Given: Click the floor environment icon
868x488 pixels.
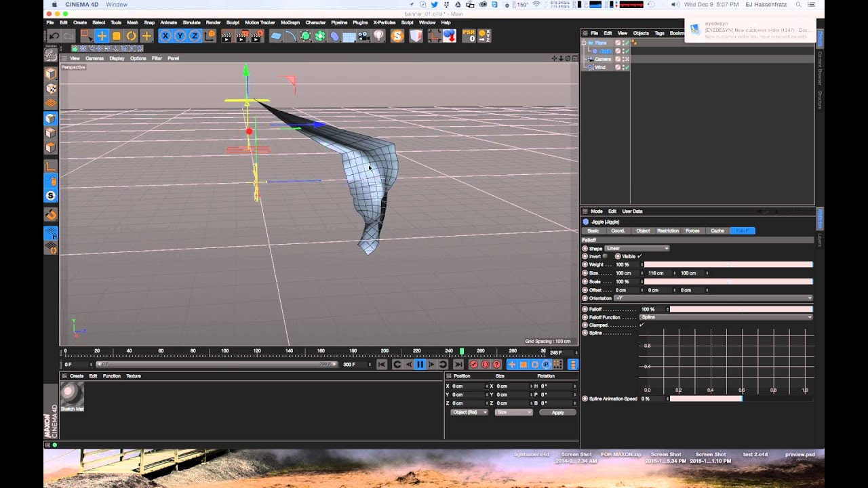Looking at the screenshot, I should coord(350,36).
